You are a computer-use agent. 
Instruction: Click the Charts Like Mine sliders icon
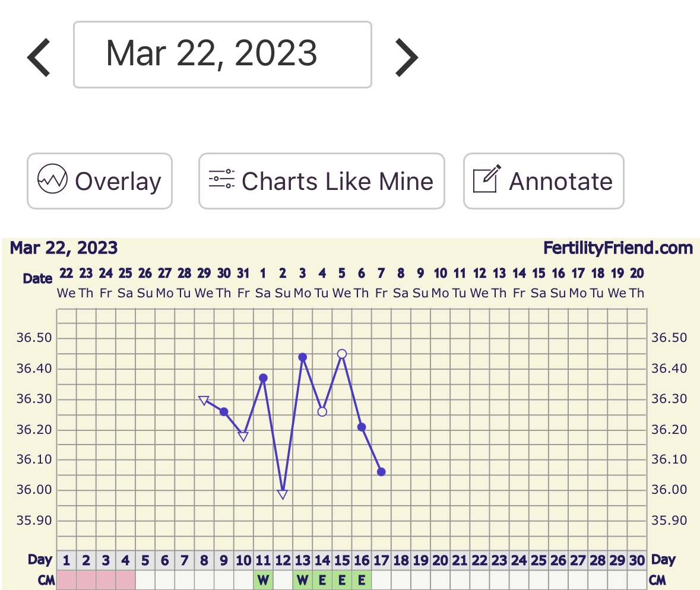click(x=221, y=180)
